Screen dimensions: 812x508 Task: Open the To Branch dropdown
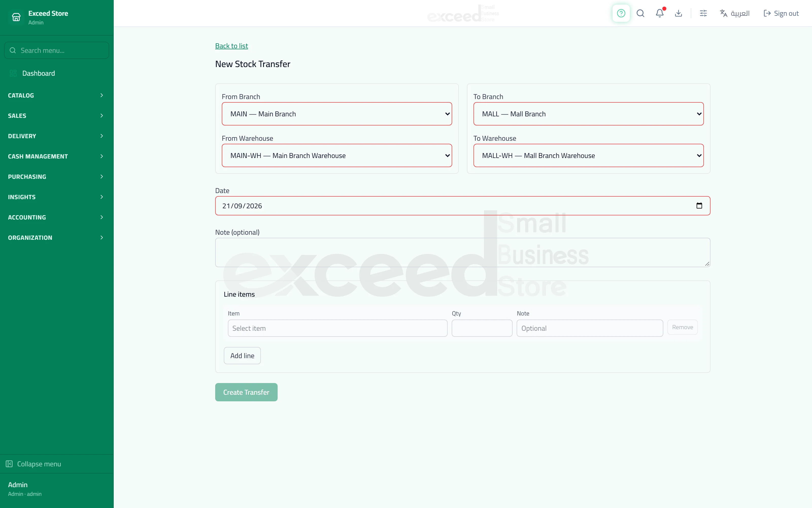click(588, 114)
